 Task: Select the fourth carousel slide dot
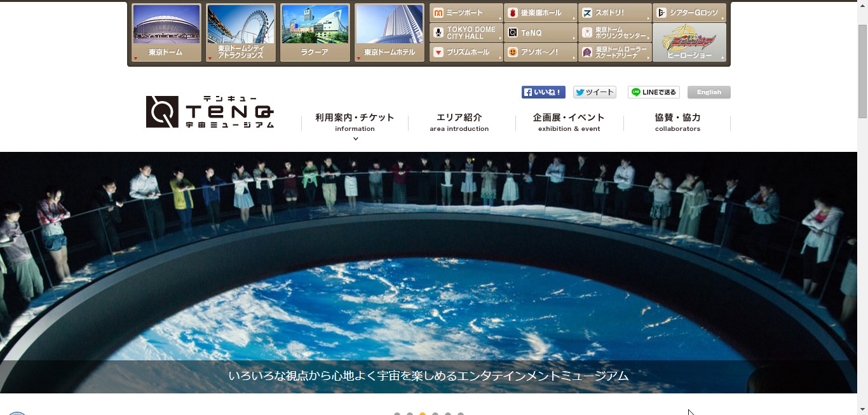point(435,414)
